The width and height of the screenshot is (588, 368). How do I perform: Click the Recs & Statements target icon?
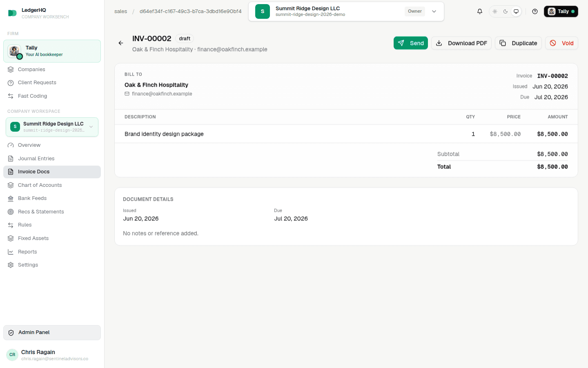(11, 212)
